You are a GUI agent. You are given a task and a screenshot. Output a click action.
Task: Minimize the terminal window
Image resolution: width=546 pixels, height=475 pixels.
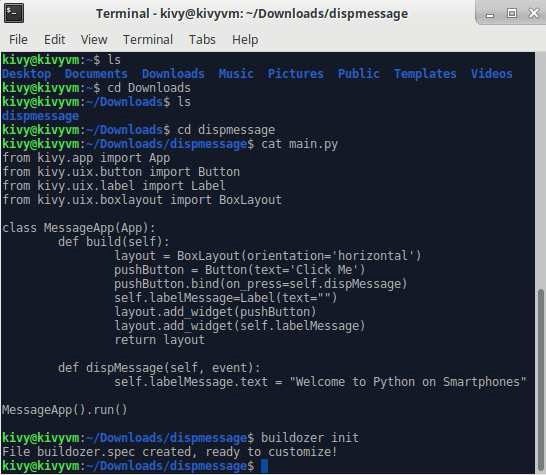(490, 14)
